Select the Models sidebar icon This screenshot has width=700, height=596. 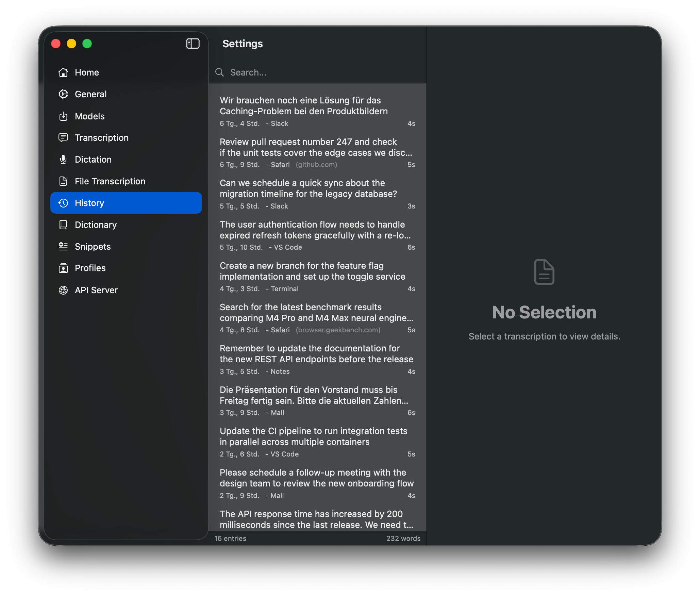coord(64,116)
